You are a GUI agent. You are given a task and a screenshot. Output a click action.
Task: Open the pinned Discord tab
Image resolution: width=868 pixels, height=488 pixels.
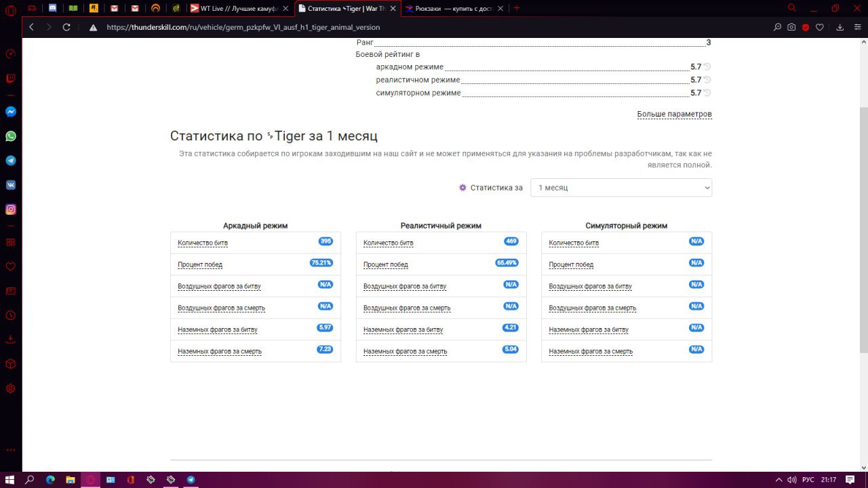click(53, 8)
